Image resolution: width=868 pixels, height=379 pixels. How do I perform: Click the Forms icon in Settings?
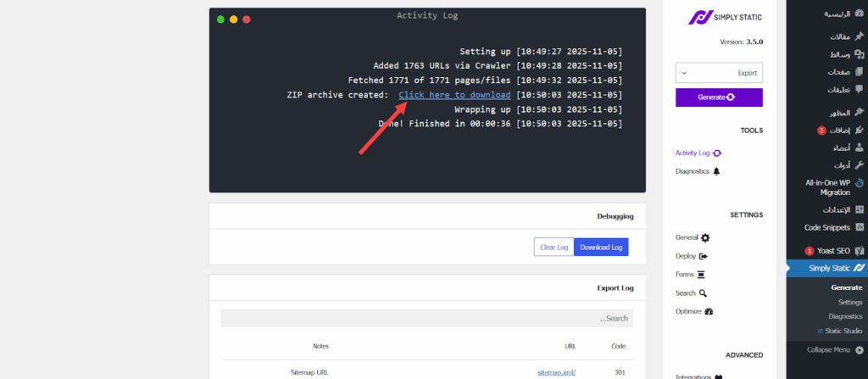(700, 275)
